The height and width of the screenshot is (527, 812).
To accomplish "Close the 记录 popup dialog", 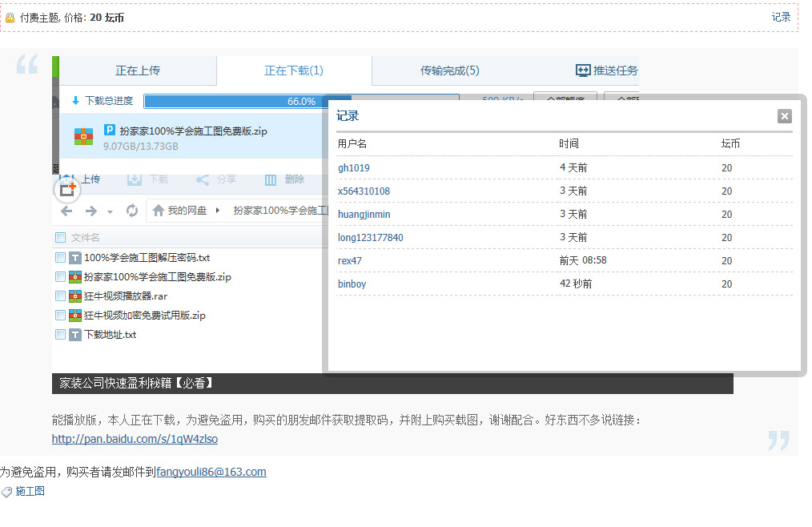I will pos(785,116).
